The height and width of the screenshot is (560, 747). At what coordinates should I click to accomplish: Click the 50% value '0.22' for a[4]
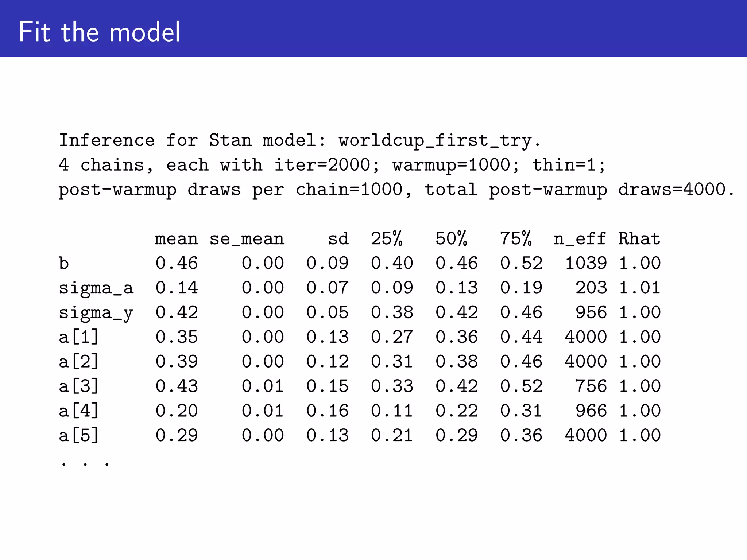pyautogui.click(x=457, y=411)
